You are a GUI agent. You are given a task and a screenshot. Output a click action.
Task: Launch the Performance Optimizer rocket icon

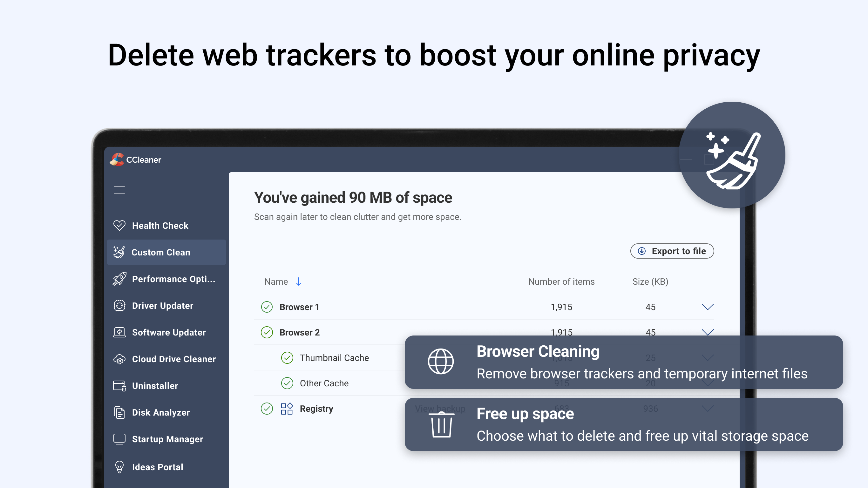tap(119, 279)
